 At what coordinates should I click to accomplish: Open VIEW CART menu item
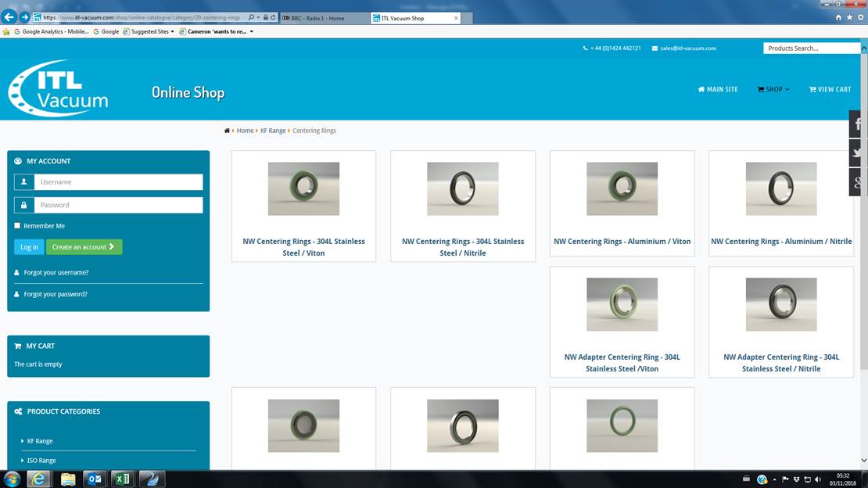[x=830, y=89]
